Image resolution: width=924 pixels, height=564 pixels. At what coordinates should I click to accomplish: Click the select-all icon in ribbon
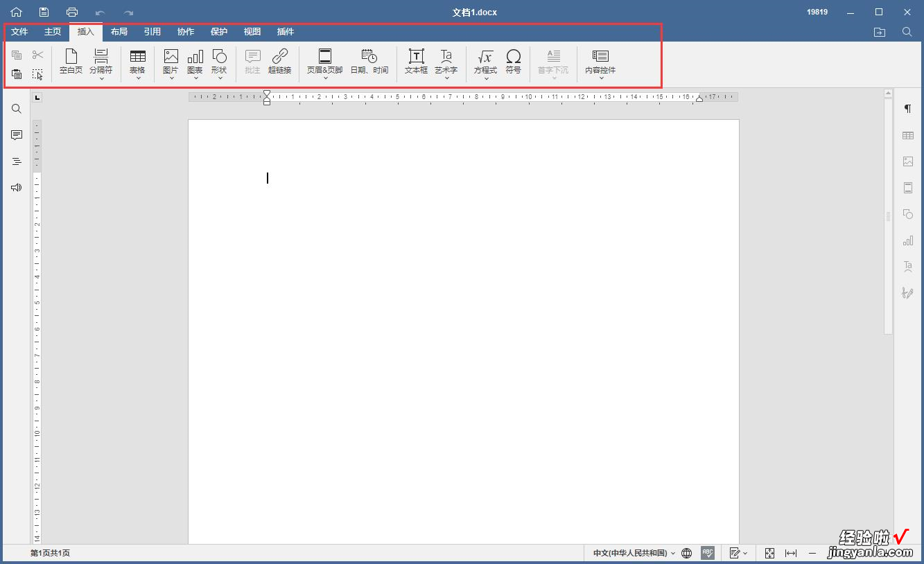[x=38, y=74]
